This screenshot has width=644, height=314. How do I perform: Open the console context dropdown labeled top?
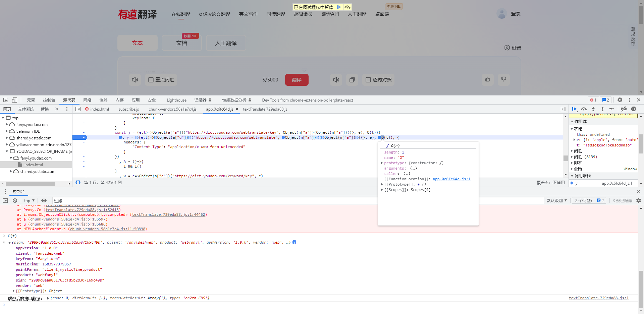click(29, 200)
